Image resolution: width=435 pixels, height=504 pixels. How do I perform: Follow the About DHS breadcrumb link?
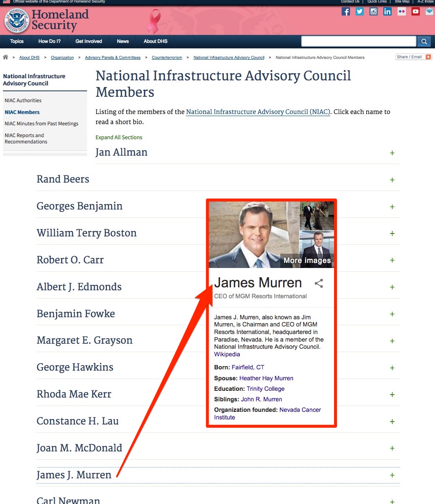click(29, 58)
